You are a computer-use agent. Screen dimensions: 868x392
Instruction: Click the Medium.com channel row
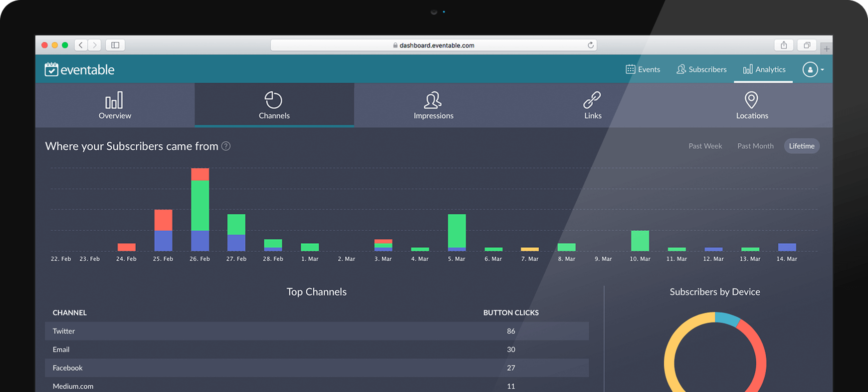[x=317, y=386]
